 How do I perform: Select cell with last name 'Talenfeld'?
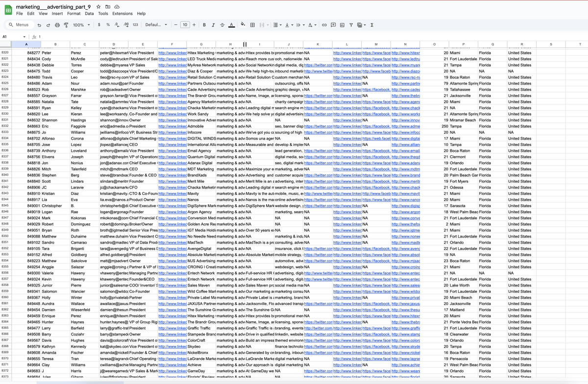pos(84,169)
